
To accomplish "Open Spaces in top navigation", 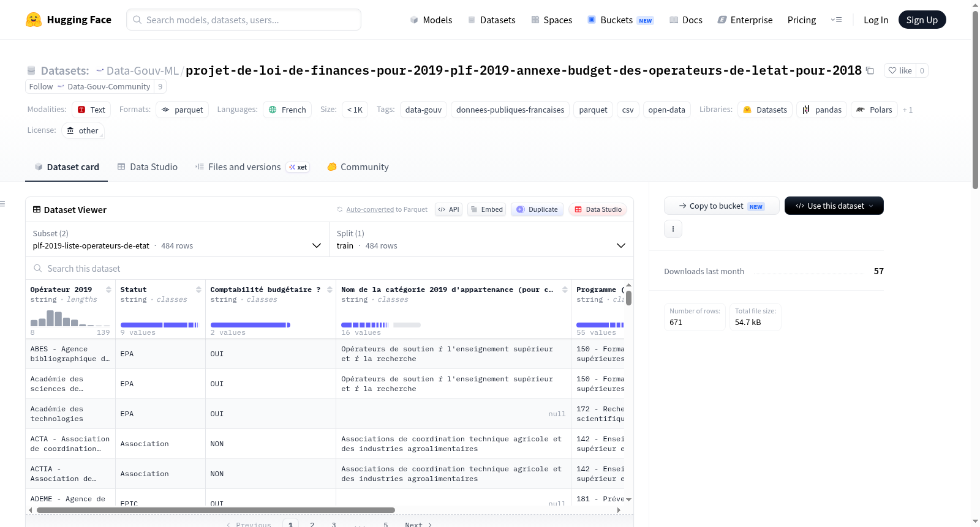I will pyautogui.click(x=552, y=20).
